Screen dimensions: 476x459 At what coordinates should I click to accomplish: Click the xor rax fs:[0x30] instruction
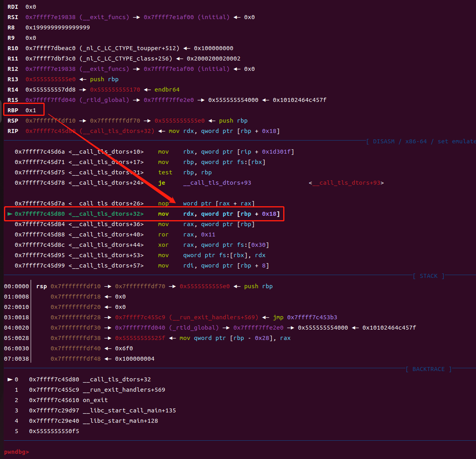pyautogui.click(x=214, y=245)
